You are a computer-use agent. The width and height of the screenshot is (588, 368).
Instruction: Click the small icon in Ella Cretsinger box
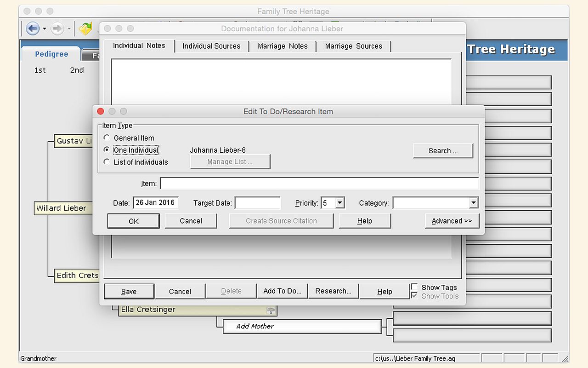click(271, 310)
